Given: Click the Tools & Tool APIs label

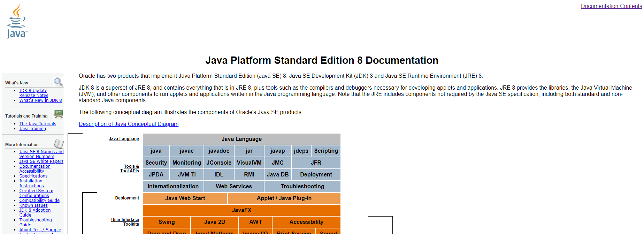Looking at the screenshot, I should point(130,168).
